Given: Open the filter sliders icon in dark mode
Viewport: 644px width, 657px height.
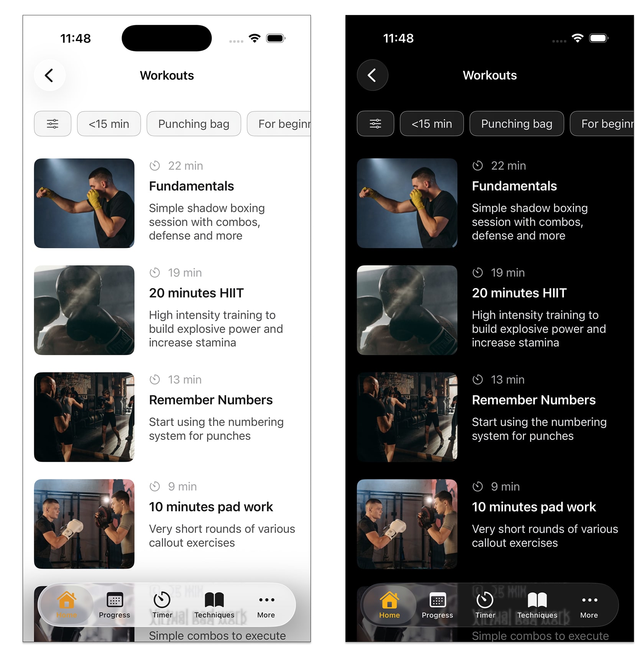Looking at the screenshot, I should (375, 124).
